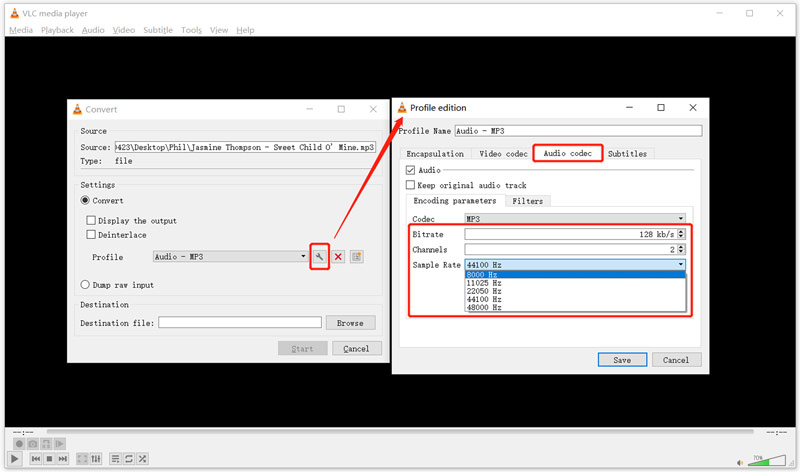Image resolution: width=800 pixels, height=472 pixels.
Task: Stop playback with the square button
Action: pyautogui.click(x=49, y=459)
